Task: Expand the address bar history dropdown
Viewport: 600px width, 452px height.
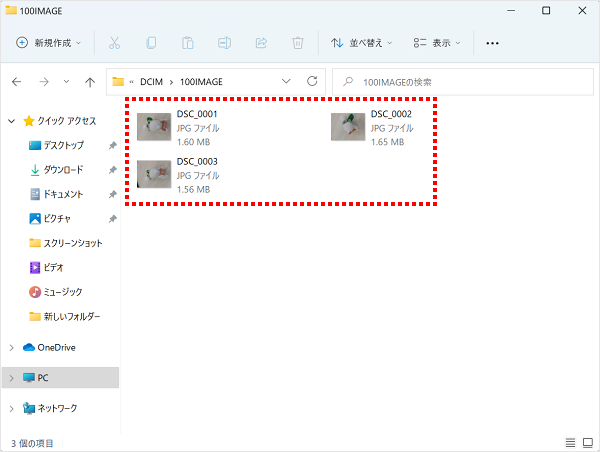Action: 287,81
